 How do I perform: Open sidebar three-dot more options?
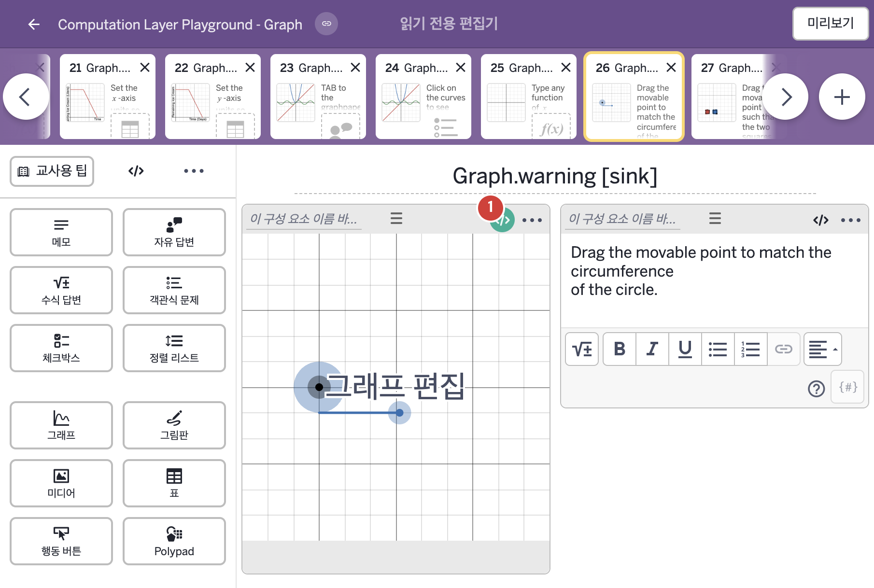(x=194, y=171)
